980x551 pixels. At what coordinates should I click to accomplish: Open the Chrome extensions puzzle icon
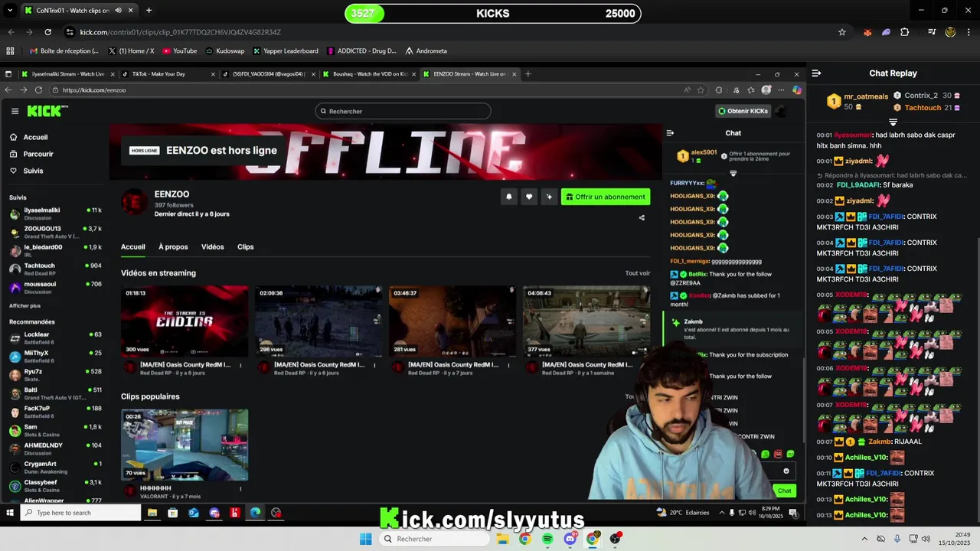[905, 32]
